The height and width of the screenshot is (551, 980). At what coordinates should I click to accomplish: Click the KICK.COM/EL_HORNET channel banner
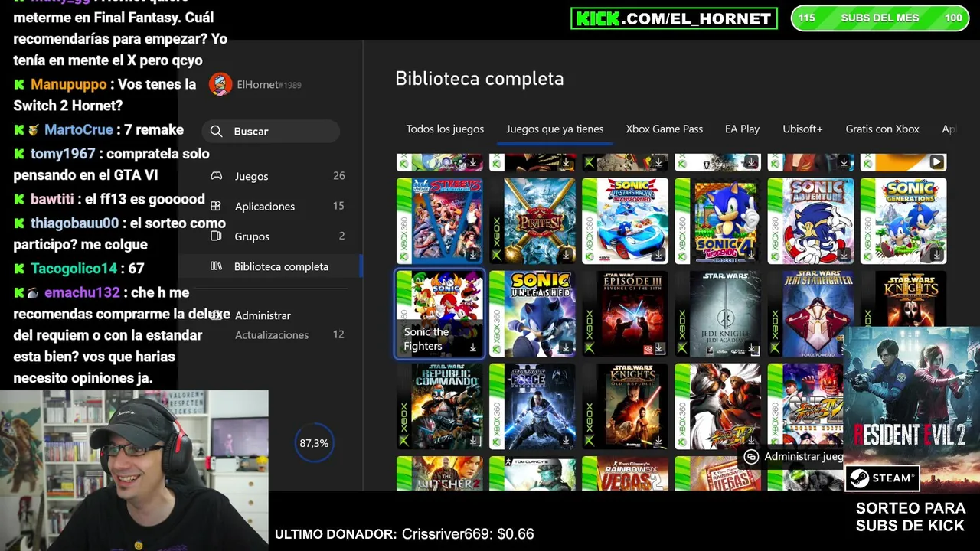pyautogui.click(x=674, y=18)
